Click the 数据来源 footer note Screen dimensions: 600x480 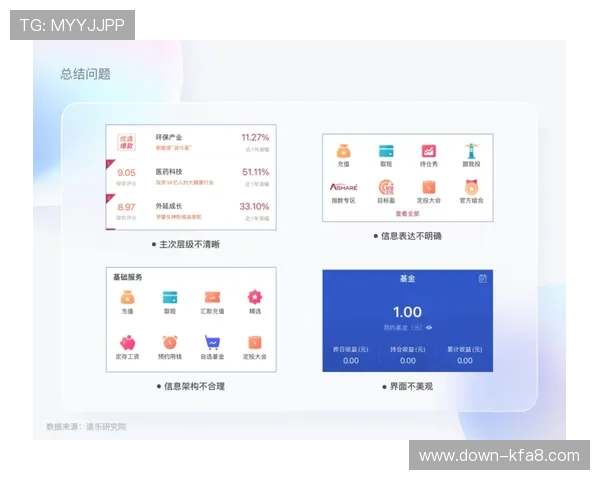tap(86, 426)
